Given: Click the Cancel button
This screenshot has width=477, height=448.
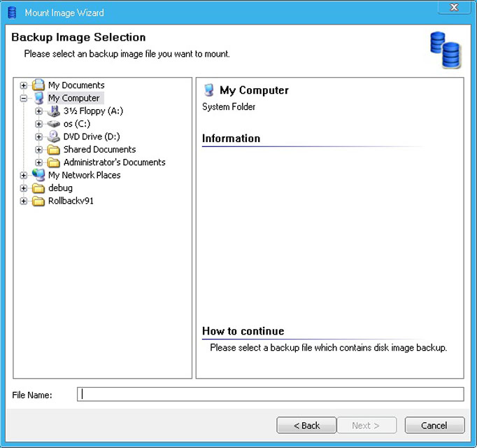Looking at the screenshot, I should click(435, 425).
